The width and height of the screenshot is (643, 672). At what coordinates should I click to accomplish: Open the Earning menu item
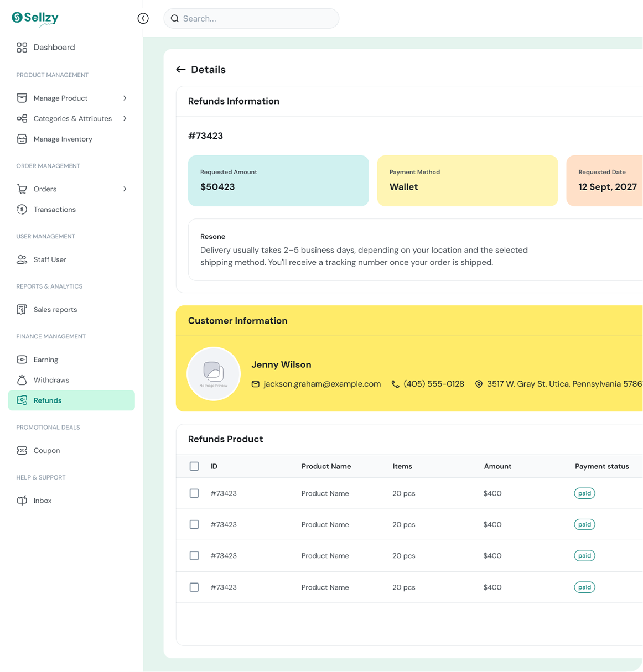(x=71, y=360)
